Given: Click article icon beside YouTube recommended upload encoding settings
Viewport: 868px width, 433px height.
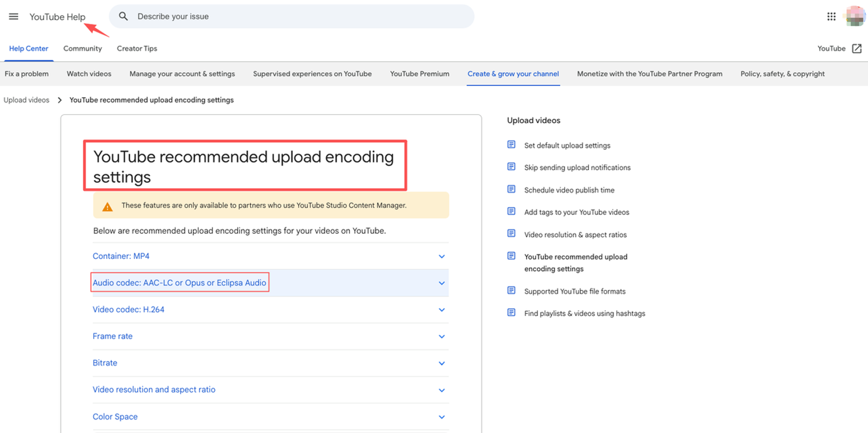Looking at the screenshot, I should (x=511, y=256).
